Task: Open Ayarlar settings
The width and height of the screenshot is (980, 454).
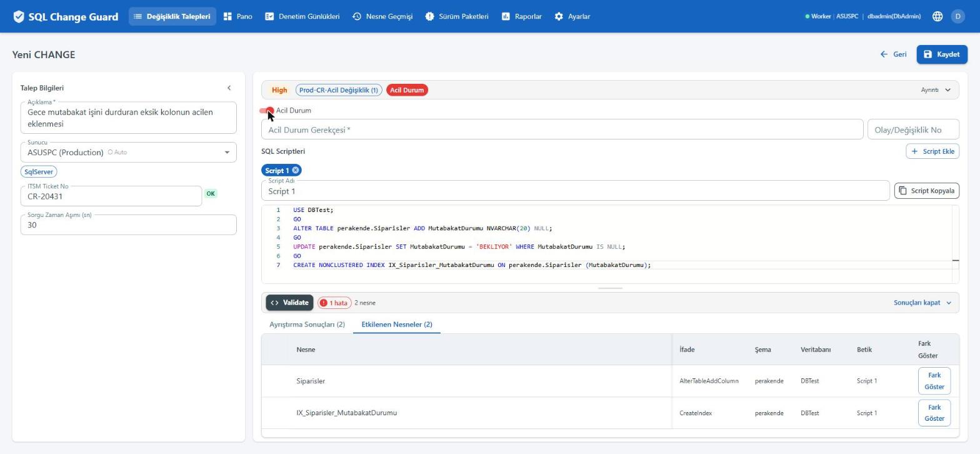Action: [572, 17]
